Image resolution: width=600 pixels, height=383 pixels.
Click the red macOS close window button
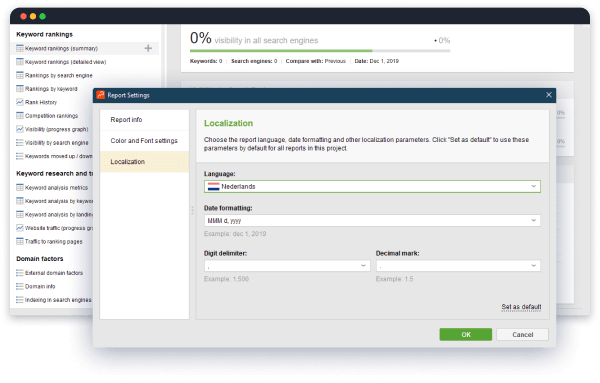click(23, 16)
